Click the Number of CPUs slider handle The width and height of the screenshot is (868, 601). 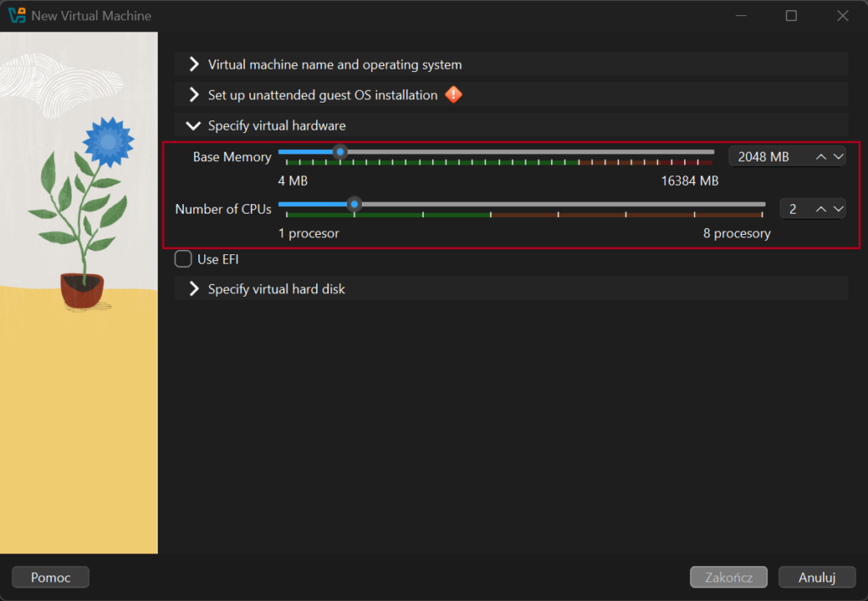click(354, 204)
